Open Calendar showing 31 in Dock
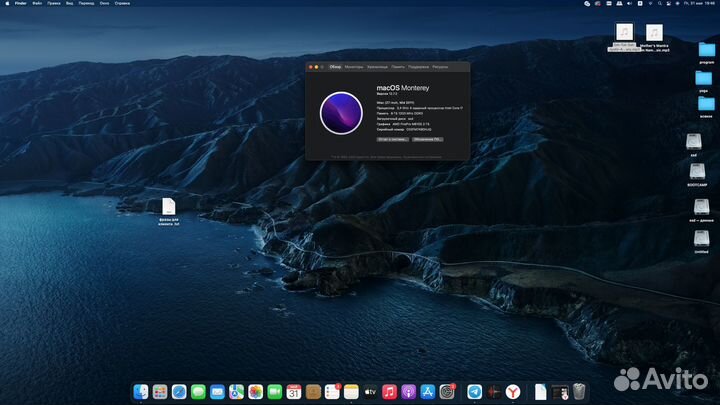This screenshot has height=405, width=720. coord(293,392)
